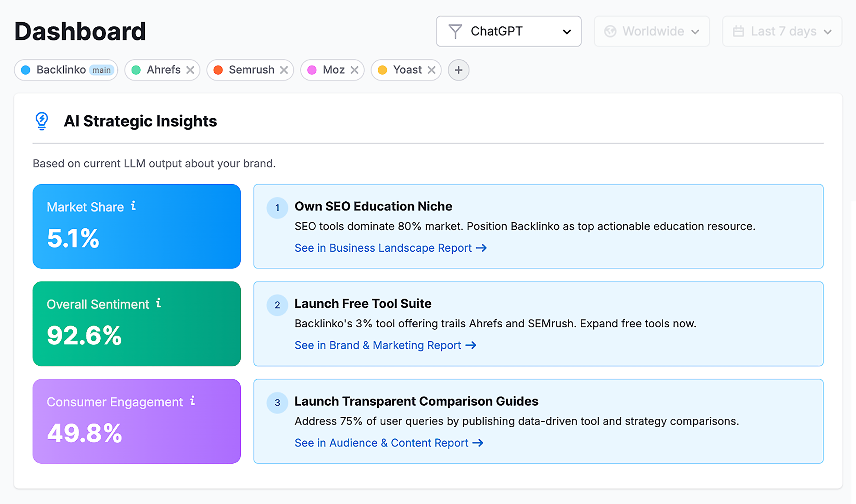Click 'Based on current LLM output' text

click(154, 163)
